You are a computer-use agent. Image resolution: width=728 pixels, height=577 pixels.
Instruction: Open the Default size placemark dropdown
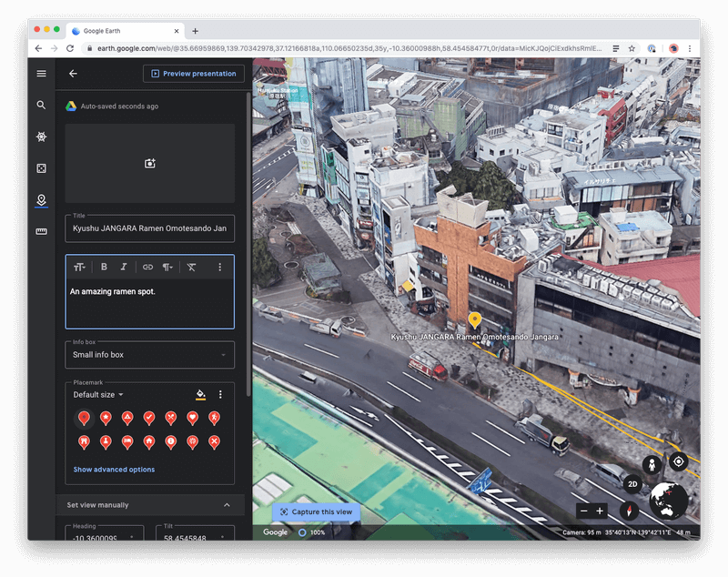[98, 395]
